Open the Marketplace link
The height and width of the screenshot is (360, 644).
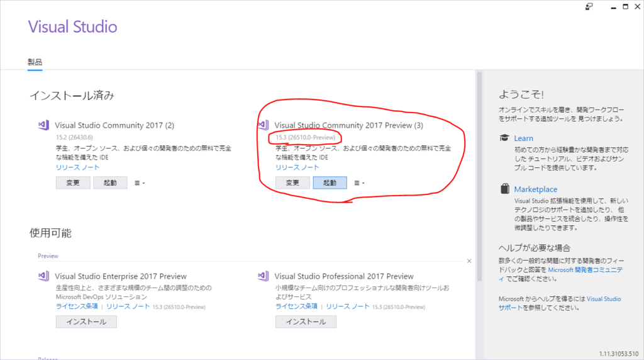[x=536, y=189]
